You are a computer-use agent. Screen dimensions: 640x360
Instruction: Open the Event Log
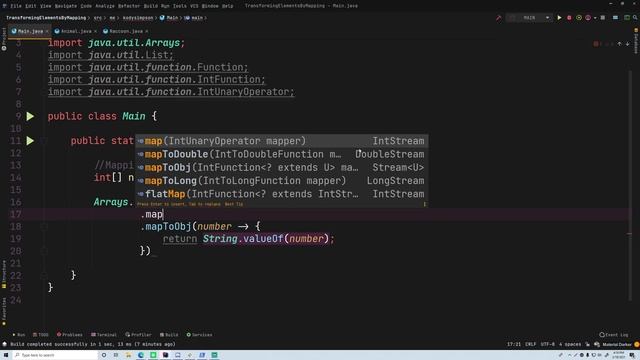(614, 335)
